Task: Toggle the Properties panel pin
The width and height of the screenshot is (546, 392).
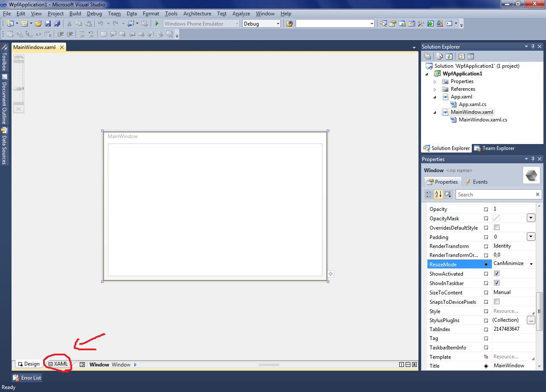Action: [533, 159]
